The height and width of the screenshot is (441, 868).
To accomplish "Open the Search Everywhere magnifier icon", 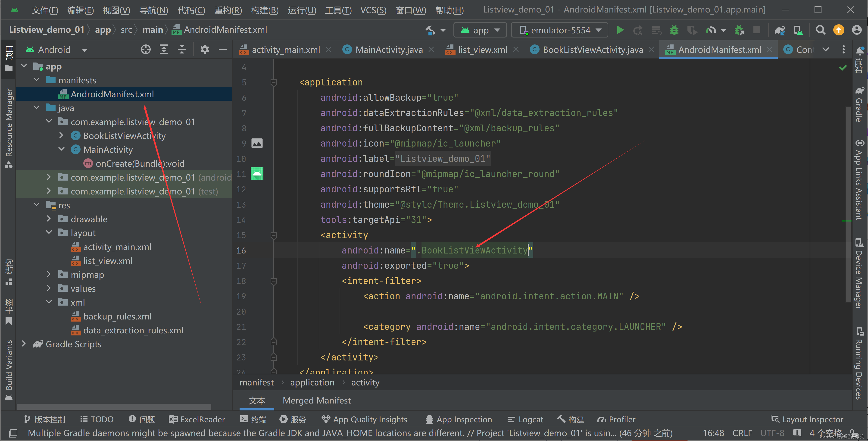I will point(821,30).
